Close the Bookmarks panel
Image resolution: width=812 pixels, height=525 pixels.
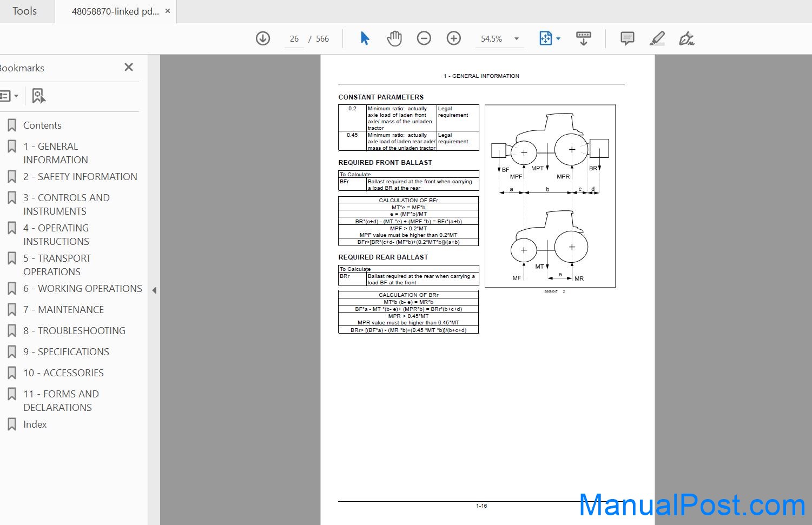point(129,67)
